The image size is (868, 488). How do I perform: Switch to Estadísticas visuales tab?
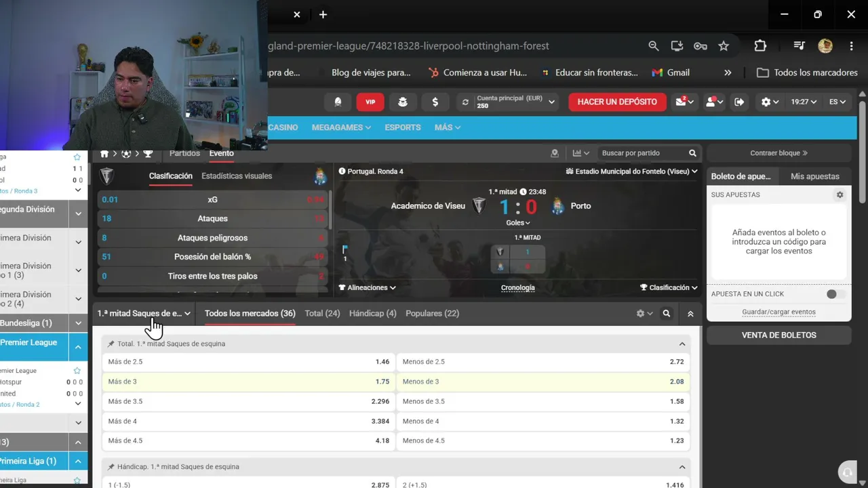point(237,176)
